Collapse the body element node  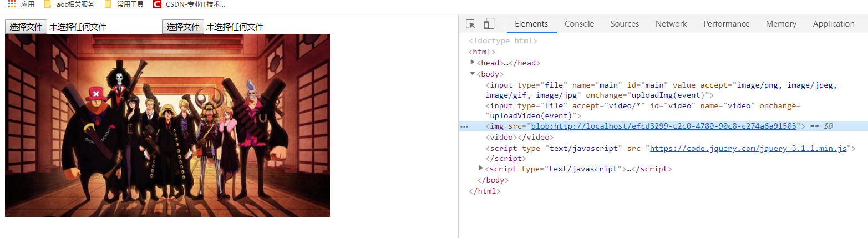pos(473,73)
